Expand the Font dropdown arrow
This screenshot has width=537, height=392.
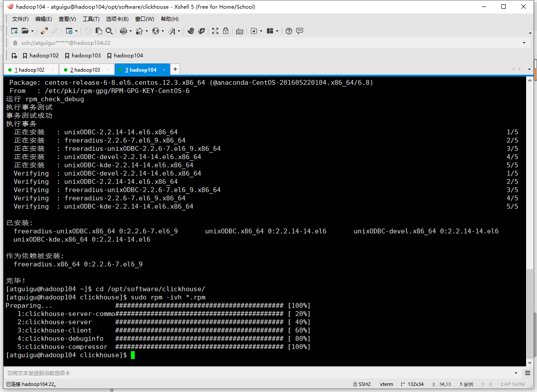[x=179, y=31]
